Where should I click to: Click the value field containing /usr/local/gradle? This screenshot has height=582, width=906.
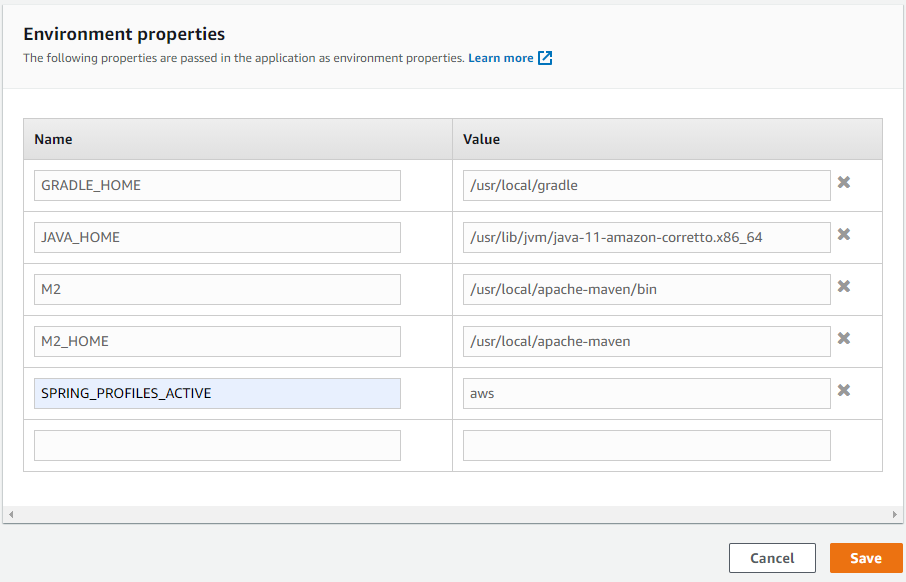646,185
